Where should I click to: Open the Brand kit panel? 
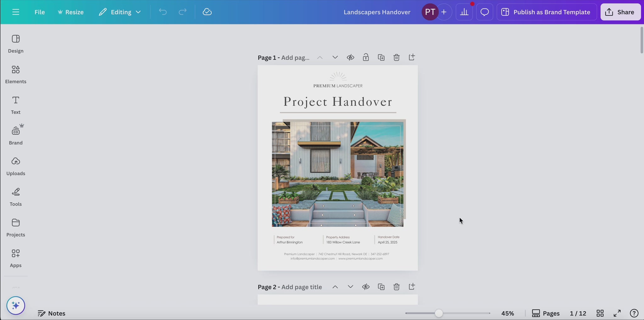[x=16, y=136]
